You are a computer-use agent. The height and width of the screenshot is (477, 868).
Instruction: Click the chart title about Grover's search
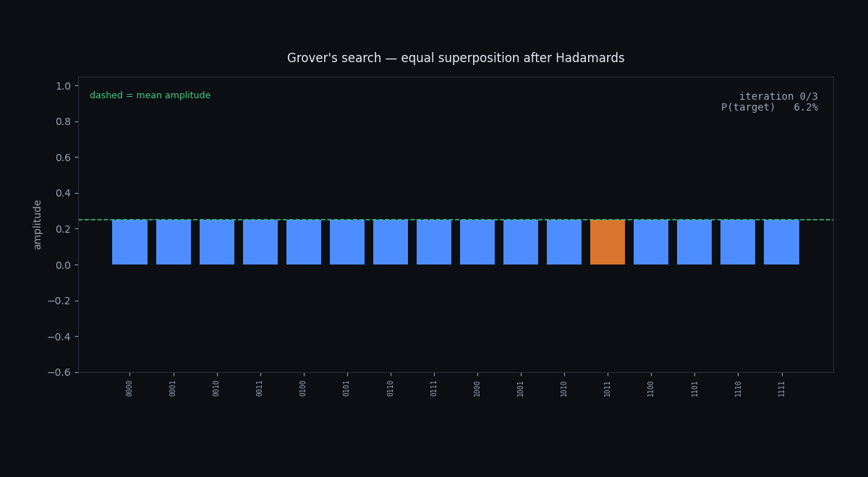[456, 59]
